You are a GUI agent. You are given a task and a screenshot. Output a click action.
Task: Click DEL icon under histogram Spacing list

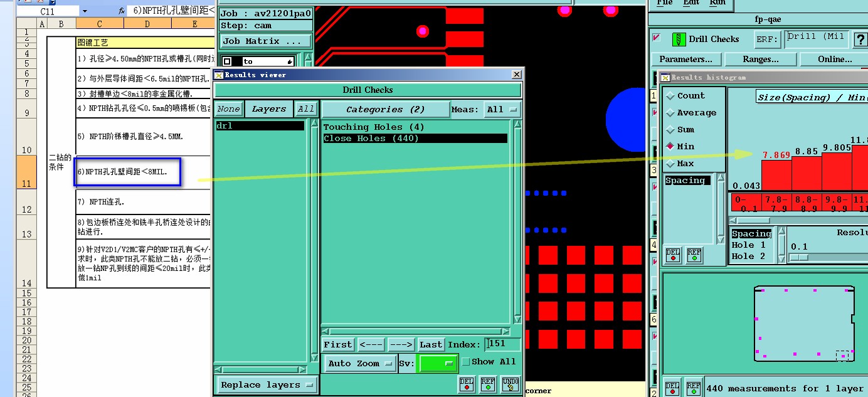point(673,255)
